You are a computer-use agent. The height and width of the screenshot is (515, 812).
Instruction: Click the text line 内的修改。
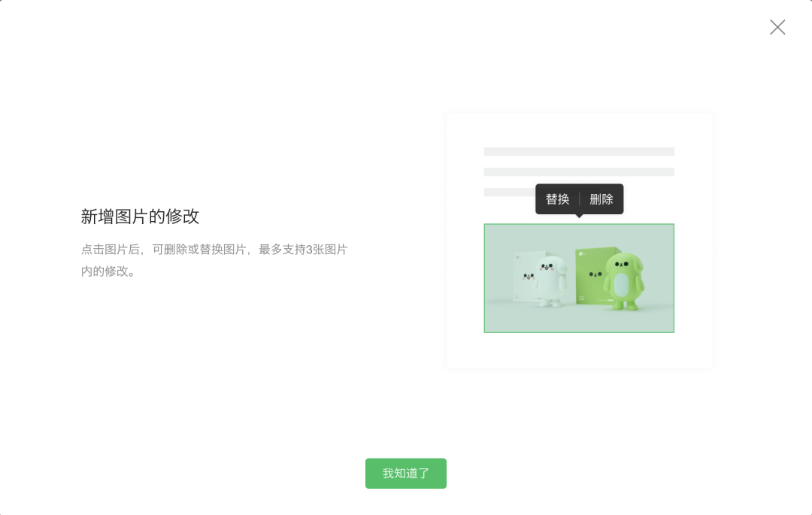coord(108,271)
